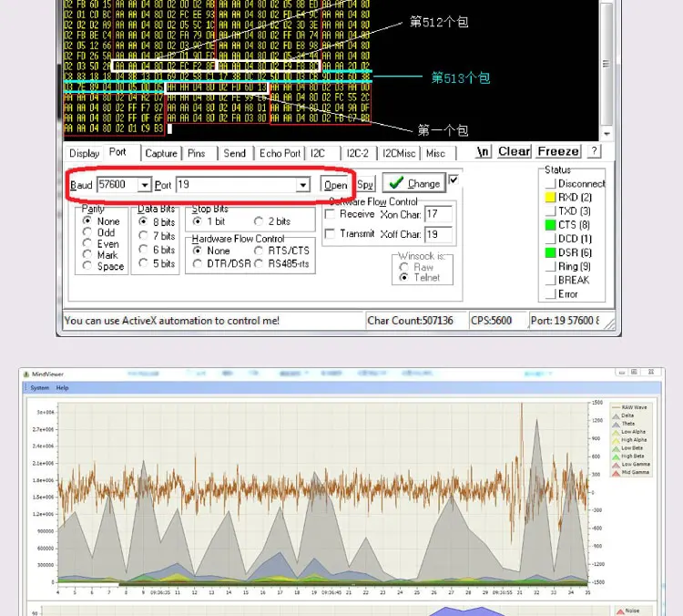This screenshot has height=616, width=683.
Task: Click the Freeze button
Action: pos(558,151)
